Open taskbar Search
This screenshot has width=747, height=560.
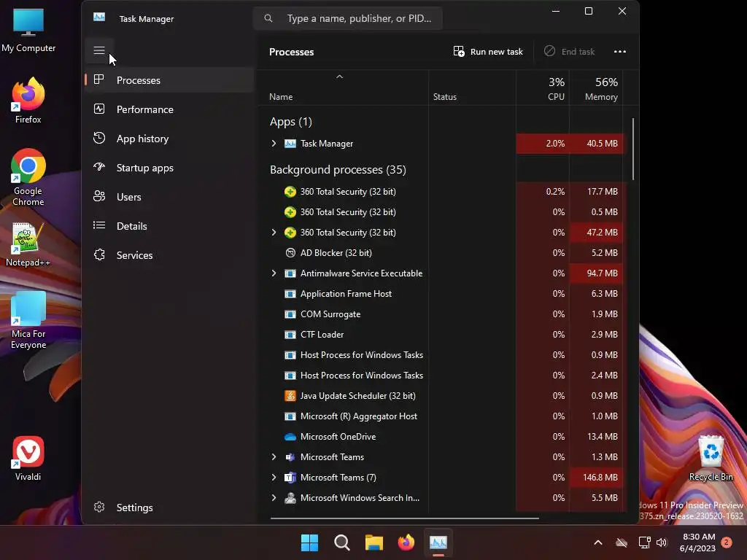point(341,542)
